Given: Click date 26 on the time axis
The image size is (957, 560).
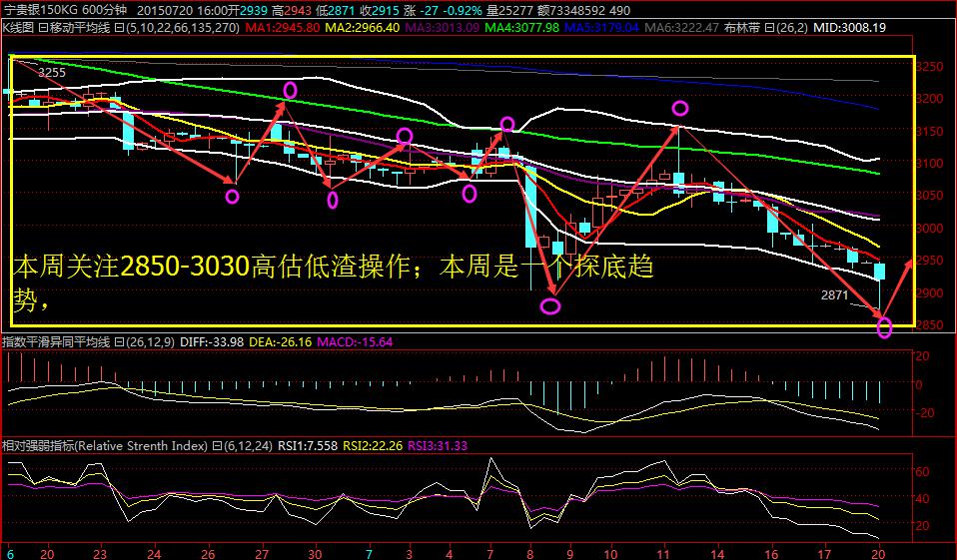Looking at the screenshot, I should tap(208, 554).
